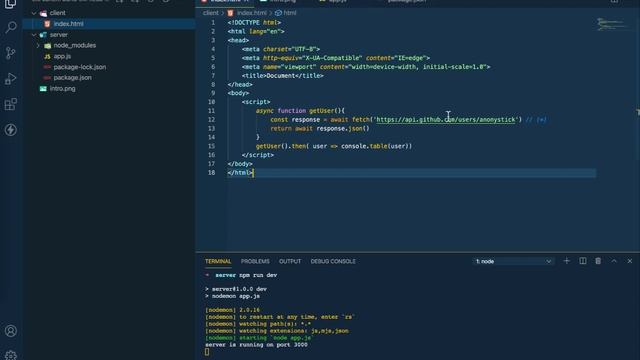
Task: Open the Search view in activity bar
Action: tap(11, 27)
